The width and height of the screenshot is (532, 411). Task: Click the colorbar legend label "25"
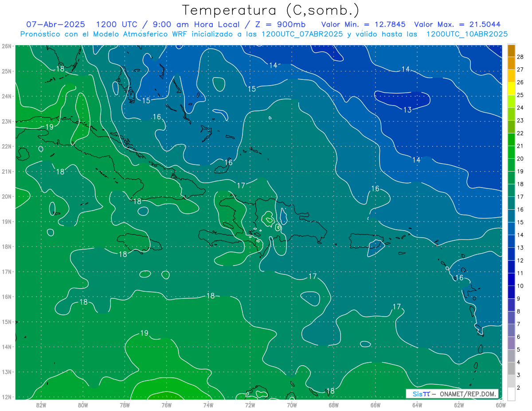[520, 95]
